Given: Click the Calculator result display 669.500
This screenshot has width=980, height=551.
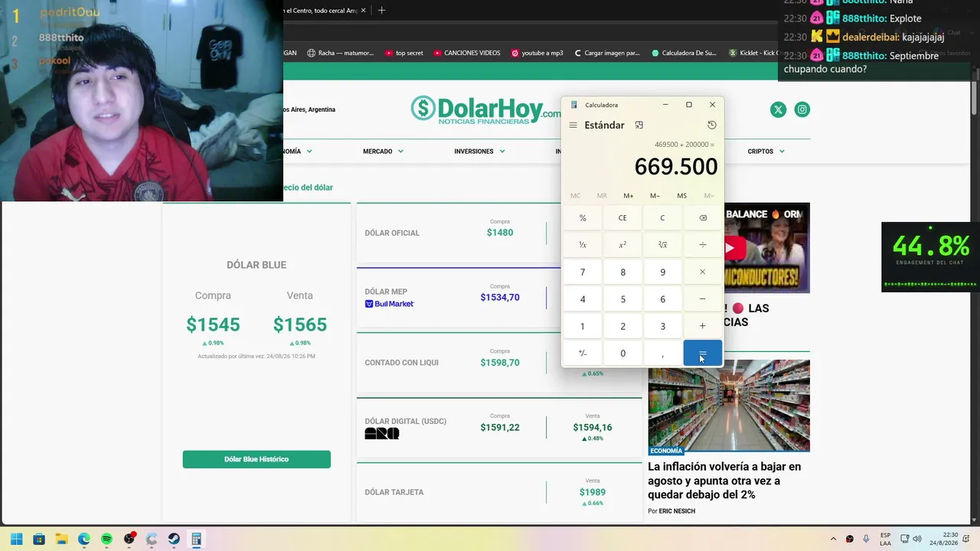Looking at the screenshot, I should click(676, 167).
